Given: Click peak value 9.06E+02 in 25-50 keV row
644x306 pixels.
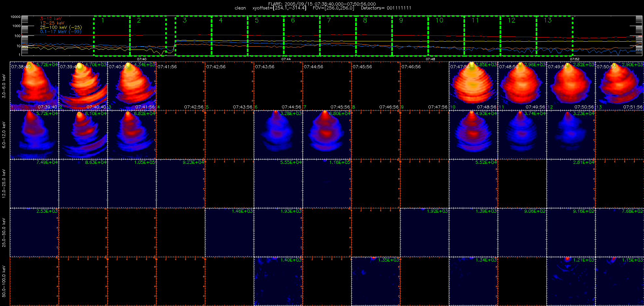Looking at the screenshot, I should [x=535, y=211].
